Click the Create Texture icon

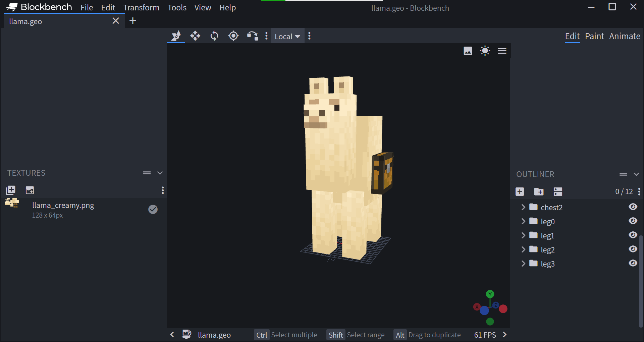coord(30,190)
